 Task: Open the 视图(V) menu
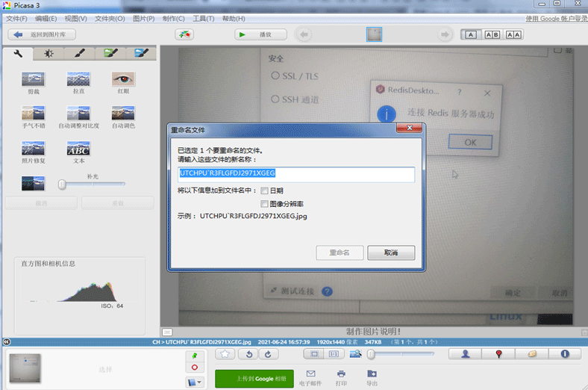[x=76, y=19]
